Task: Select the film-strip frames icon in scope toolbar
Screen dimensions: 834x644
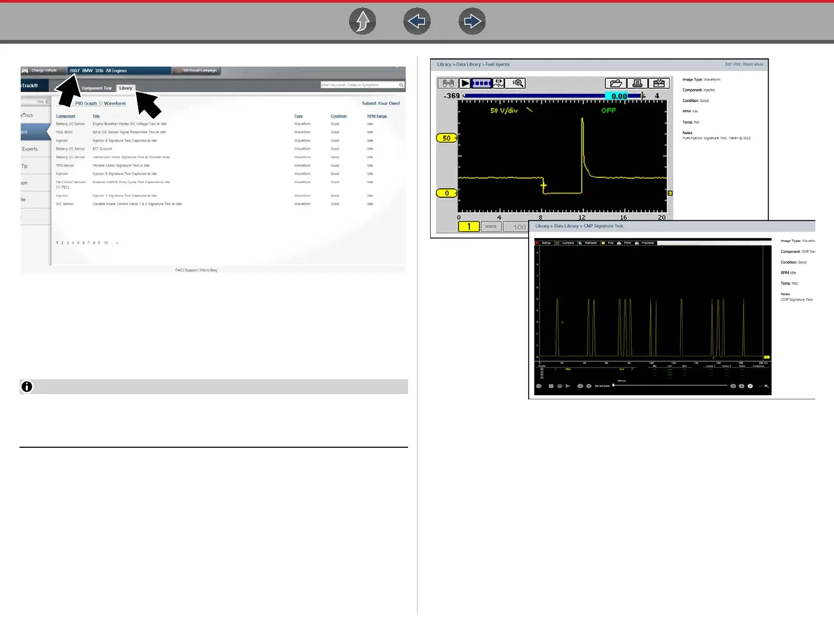Action: click(x=481, y=83)
